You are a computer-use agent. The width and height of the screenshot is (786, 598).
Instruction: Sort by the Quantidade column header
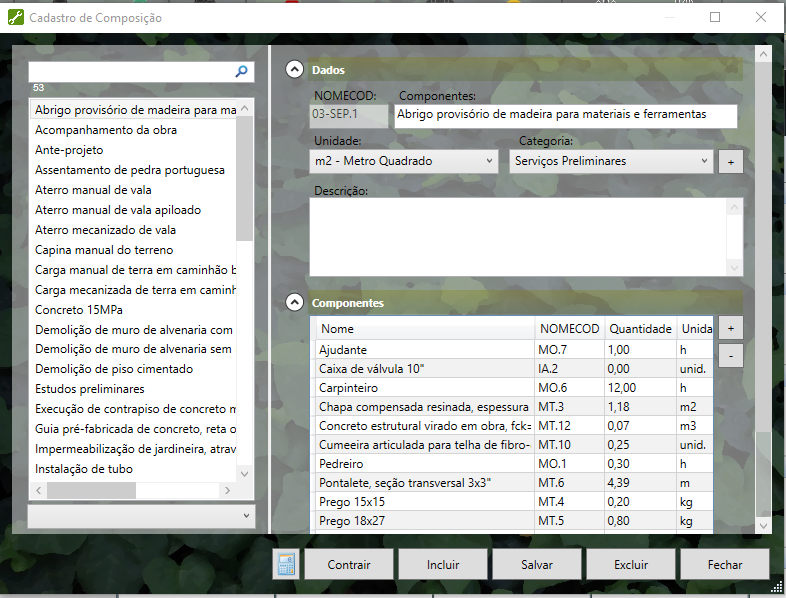coord(640,329)
